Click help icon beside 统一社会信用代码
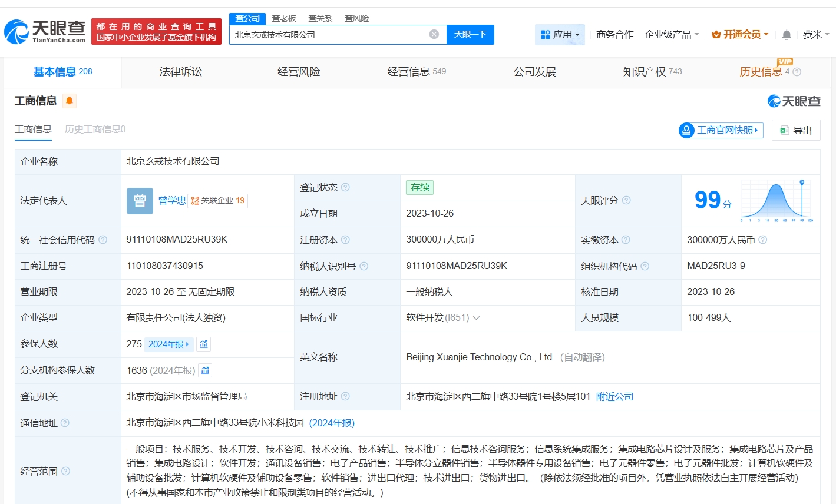The width and height of the screenshot is (836, 504). (x=103, y=240)
